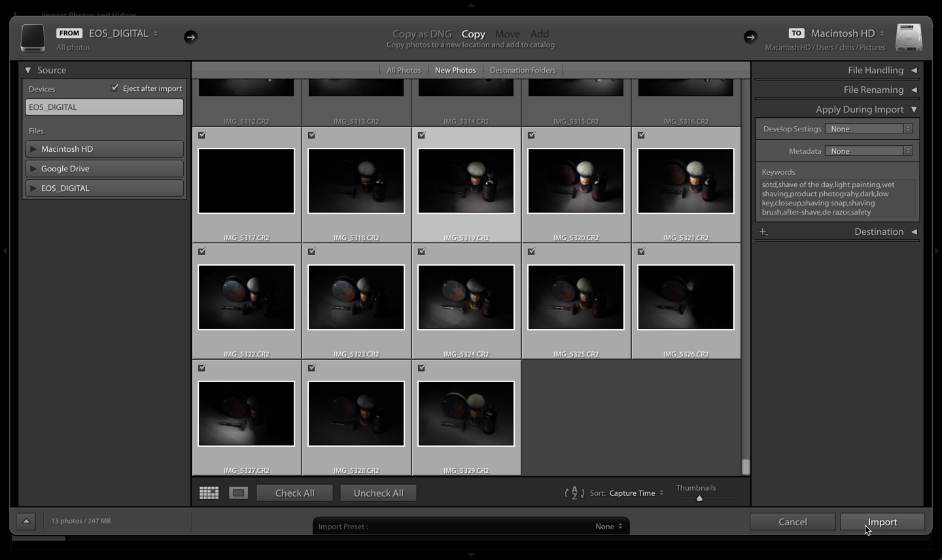Adjust the Thumbnails size slider
This screenshot has width=942, height=560.
(x=699, y=499)
